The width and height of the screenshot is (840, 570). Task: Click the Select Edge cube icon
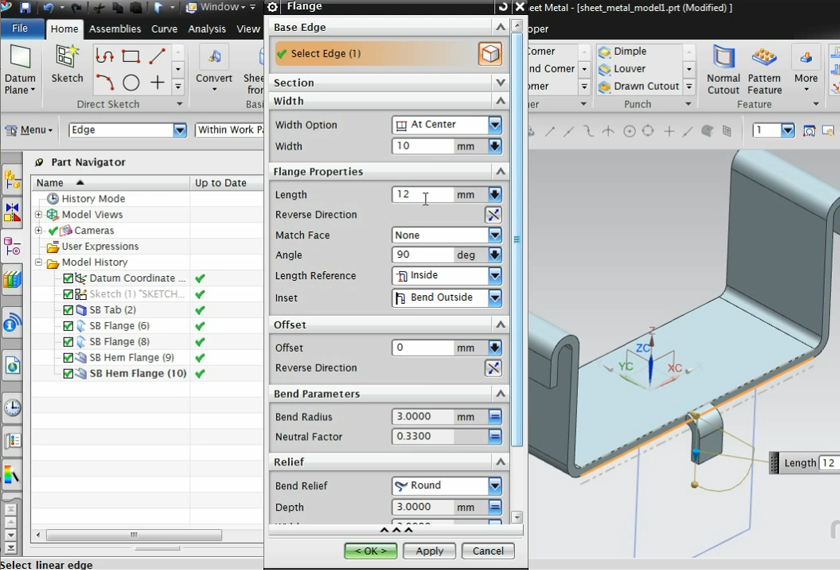[x=490, y=54]
